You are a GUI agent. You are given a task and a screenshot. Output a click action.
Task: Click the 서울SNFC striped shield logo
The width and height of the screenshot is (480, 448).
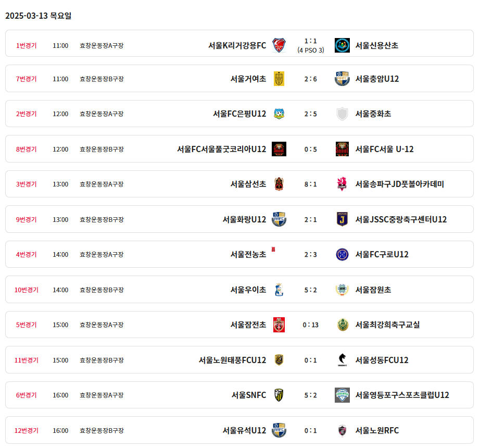[x=279, y=395]
